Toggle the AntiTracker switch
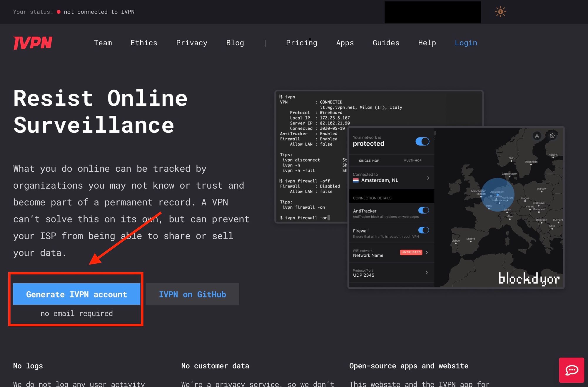588x387 pixels. pos(424,210)
